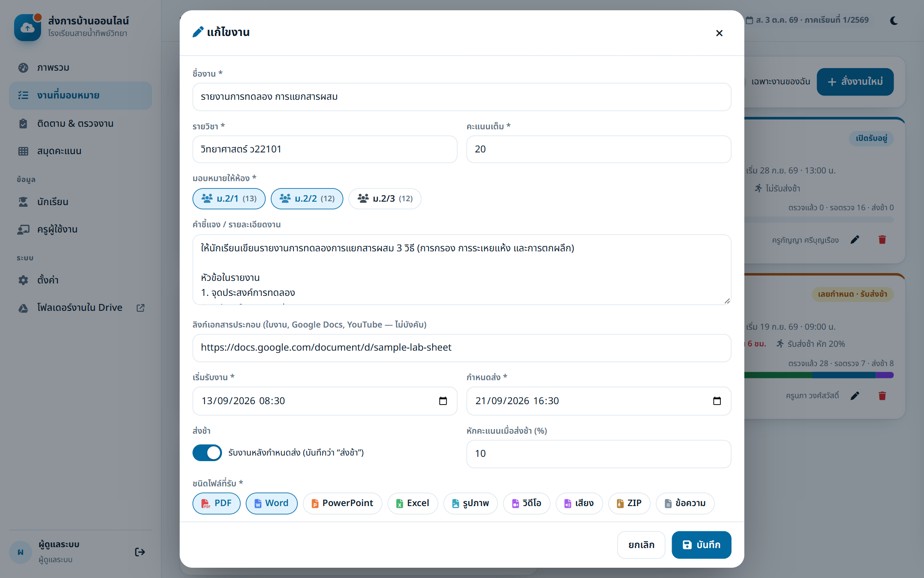The width and height of the screenshot is (924, 578).
Task: Click the ยกเลิก cancel button
Action: (641, 545)
